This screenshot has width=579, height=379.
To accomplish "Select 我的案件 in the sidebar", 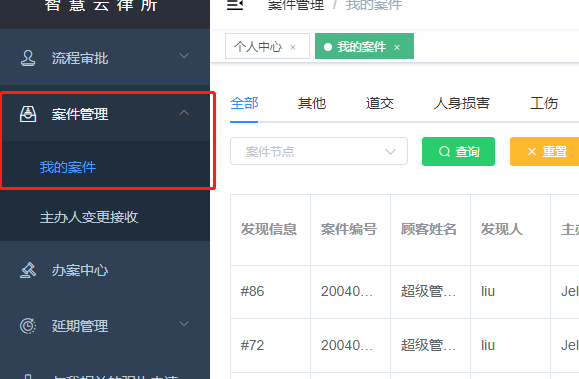I will tap(105, 167).
